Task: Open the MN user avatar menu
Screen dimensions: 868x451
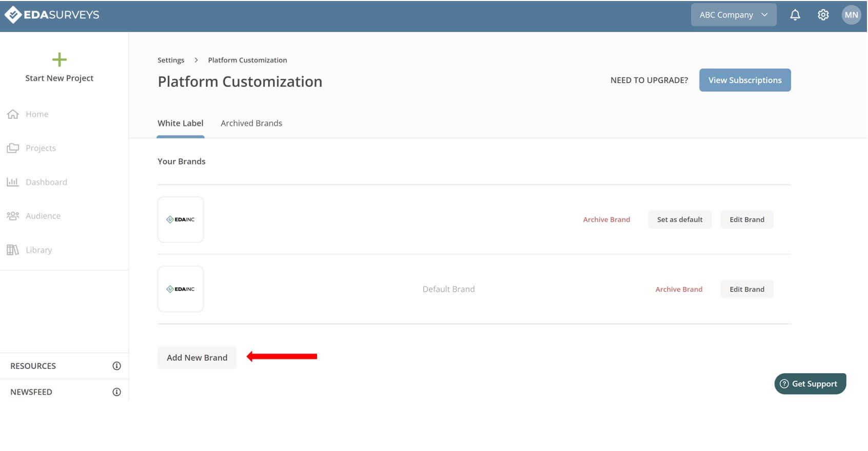Action: pos(852,15)
